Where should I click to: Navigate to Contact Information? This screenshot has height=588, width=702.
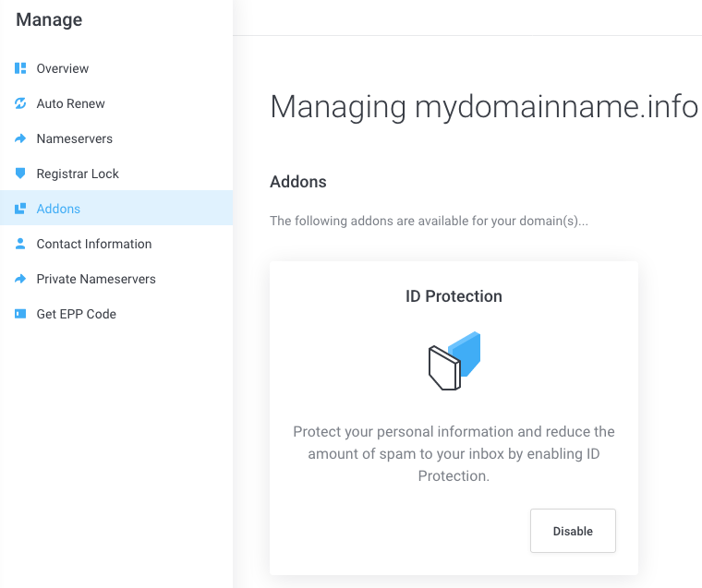(94, 244)
